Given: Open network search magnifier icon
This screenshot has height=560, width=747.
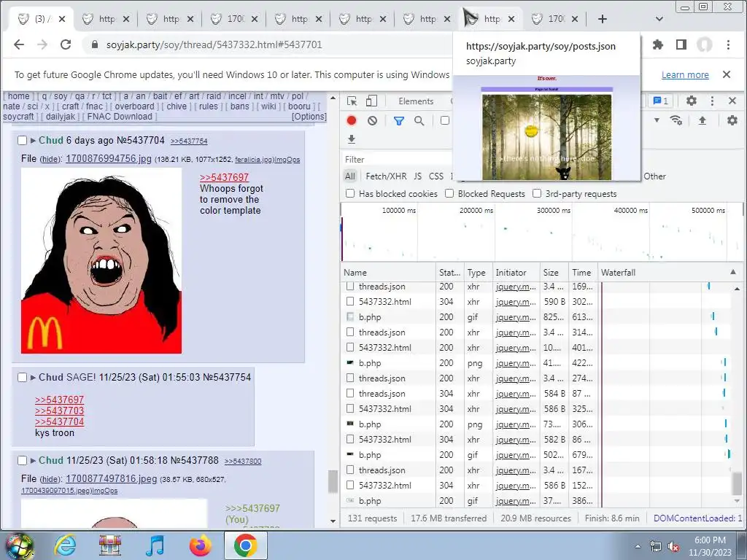Looking at the screenshot, I should (x=419, y=121).
